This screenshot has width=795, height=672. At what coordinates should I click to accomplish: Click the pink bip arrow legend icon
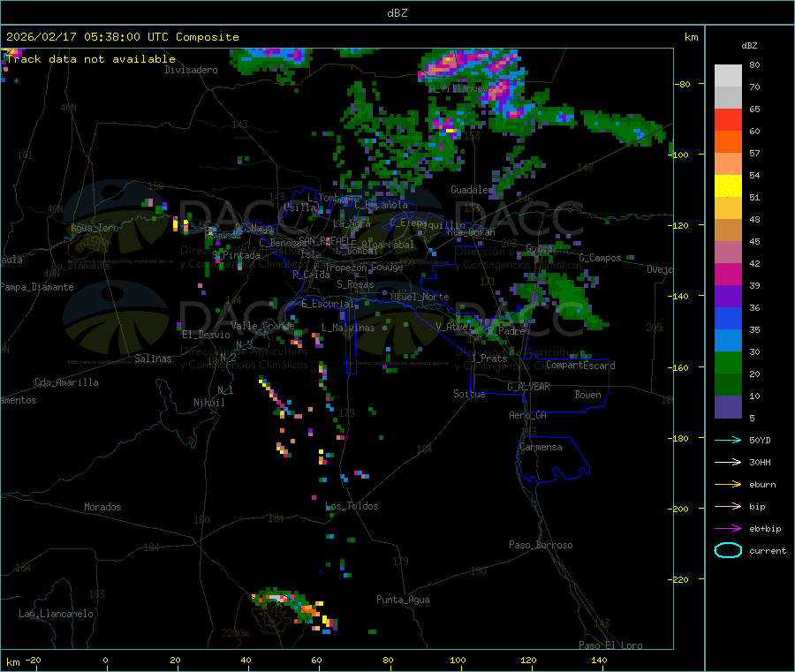(728, 506)
